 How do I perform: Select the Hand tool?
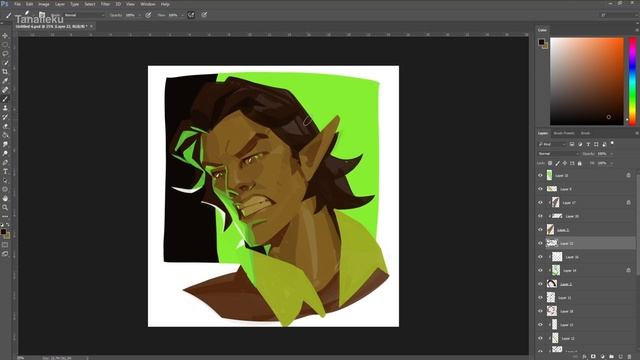click(5, 198)
